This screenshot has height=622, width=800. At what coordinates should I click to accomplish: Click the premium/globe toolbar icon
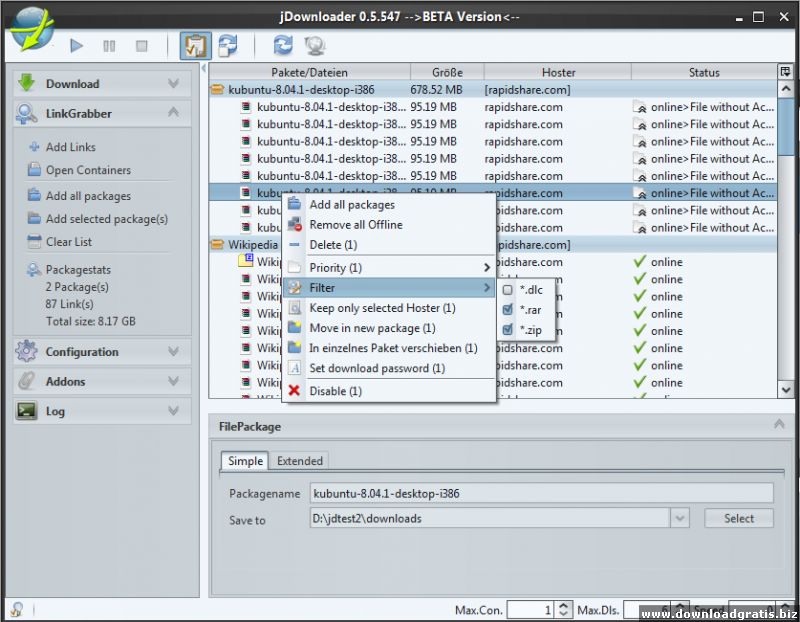[x=315, y=46]
